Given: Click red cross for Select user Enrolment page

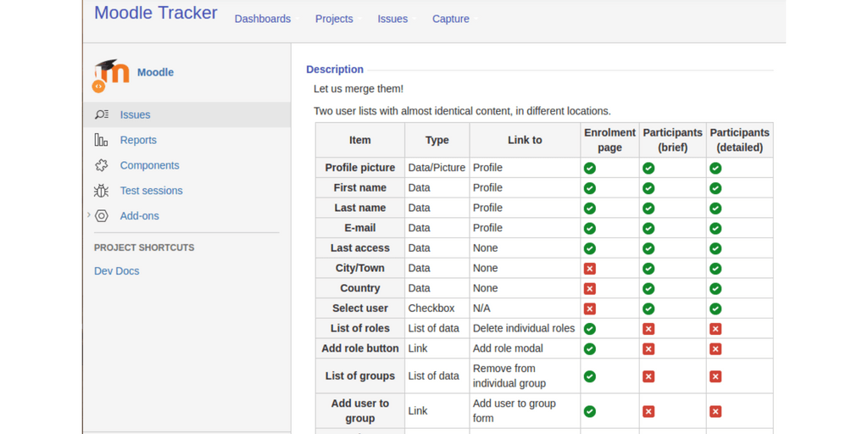Looking at the screenshot, I should coord(590,309).
